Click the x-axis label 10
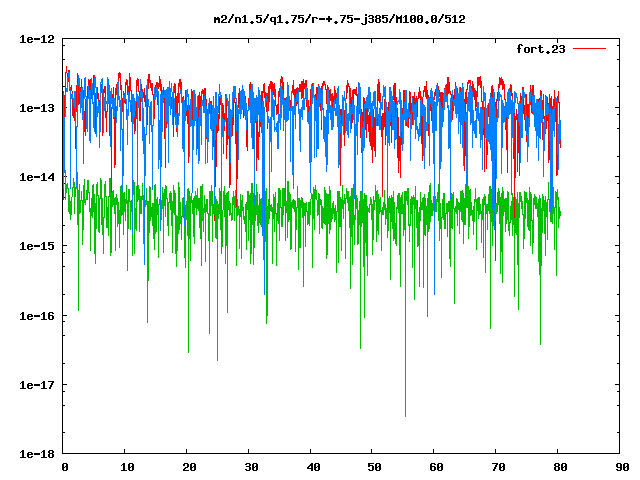This screenshot has height=480, width=640. point(127,467)
